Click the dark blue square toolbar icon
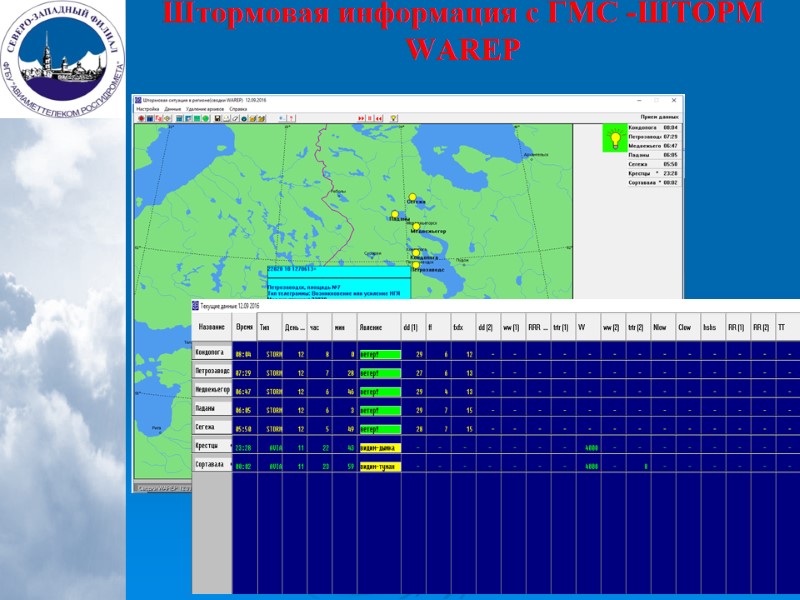This screenshot has width=800, height=600. pyautogui.click(x=149, y=118)
